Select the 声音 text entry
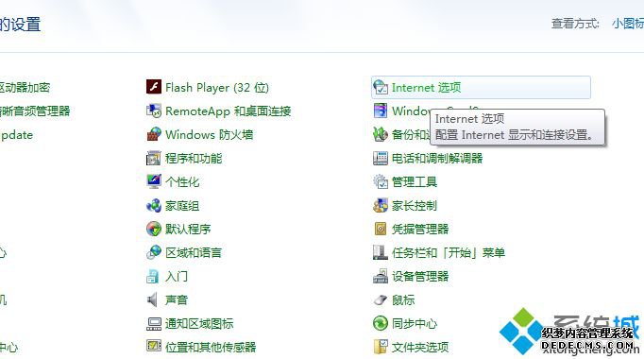Image resolution: width=644 pixels, height=359 pixels. pyautogui.click(x=177, y=299)
